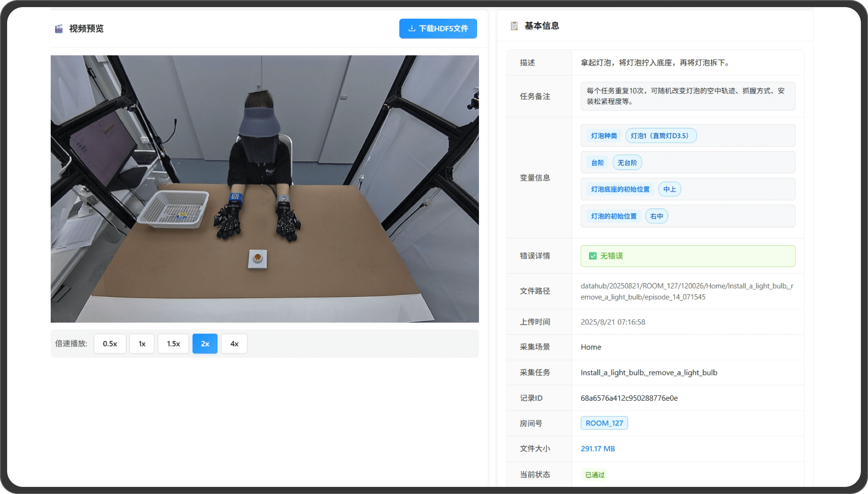Click the 任务备注 remarks text box
Image resolution: width=868 pixels, height=494 pixels.
[x=687, y=96]
